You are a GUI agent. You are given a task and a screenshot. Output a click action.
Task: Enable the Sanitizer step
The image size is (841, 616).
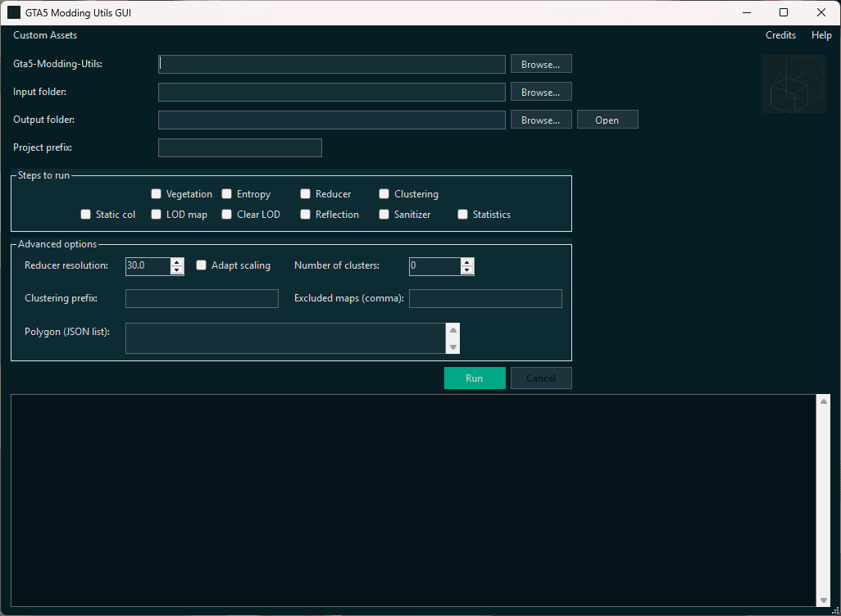384,214
